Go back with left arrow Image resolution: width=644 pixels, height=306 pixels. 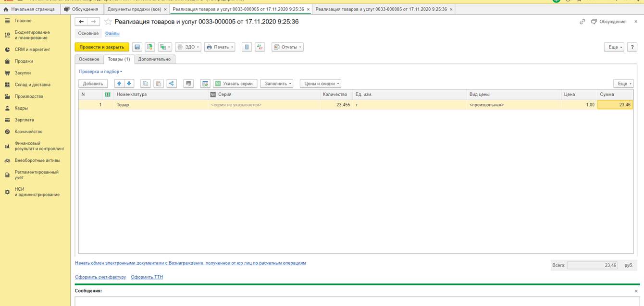click(81, 22)
